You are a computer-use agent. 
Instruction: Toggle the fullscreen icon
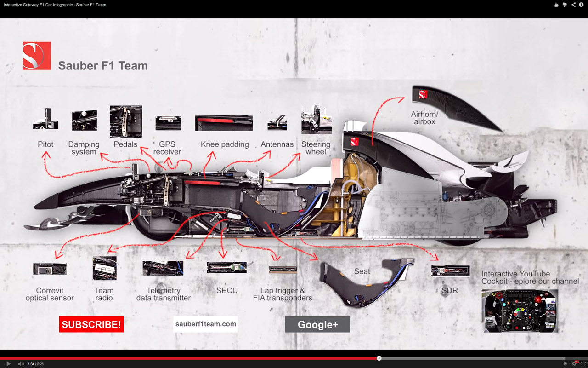tap(583, 364)
